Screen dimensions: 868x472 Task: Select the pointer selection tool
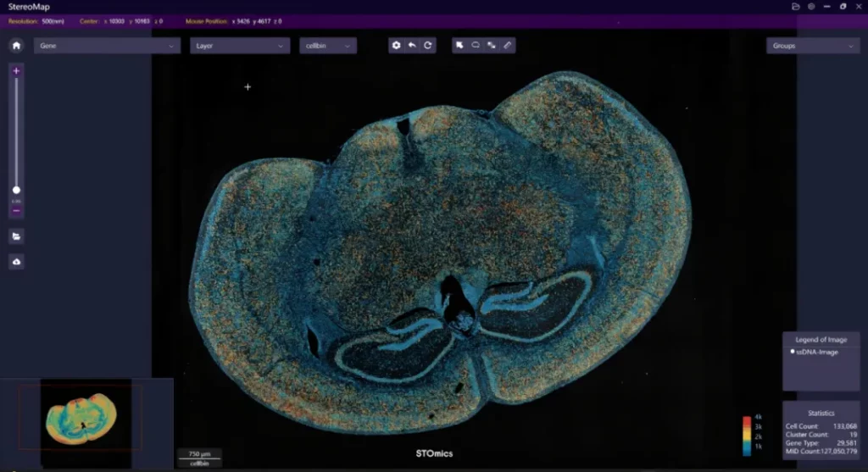(459, 46)
